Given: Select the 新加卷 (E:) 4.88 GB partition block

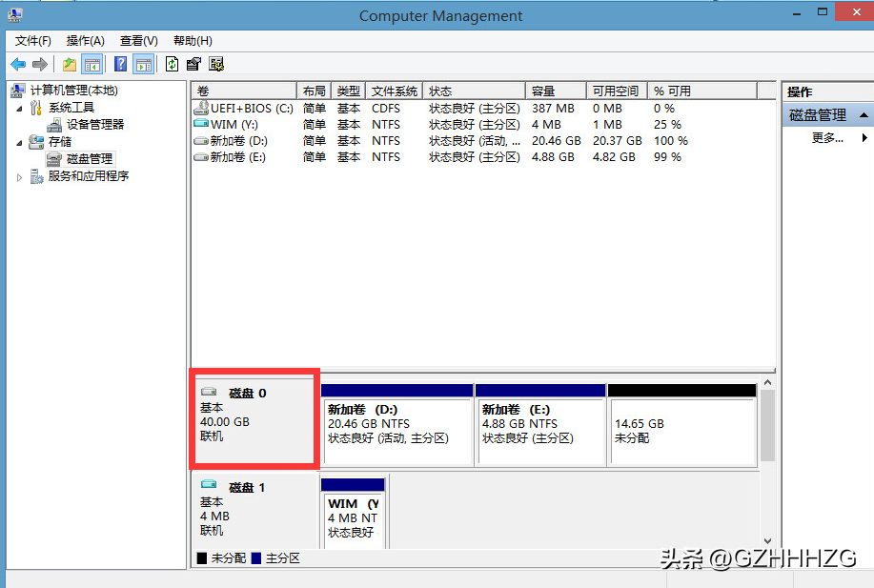Looking at the screenshot, I should click(x=540, y=425).
